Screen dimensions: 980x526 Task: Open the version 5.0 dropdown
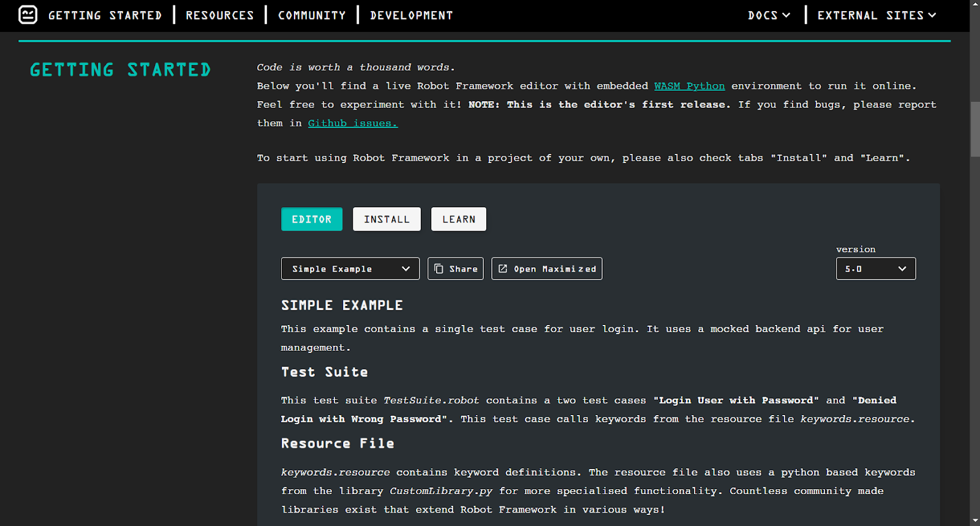click(876, 269)
